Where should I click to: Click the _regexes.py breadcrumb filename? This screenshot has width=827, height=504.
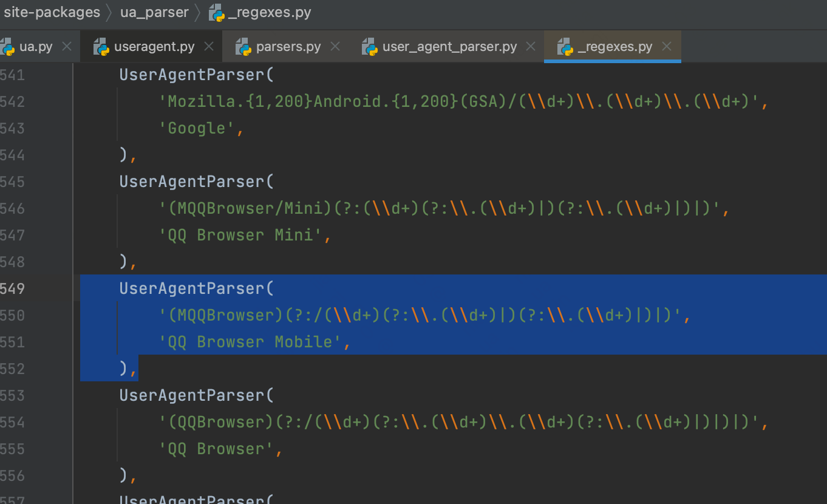tap(270, 13)
